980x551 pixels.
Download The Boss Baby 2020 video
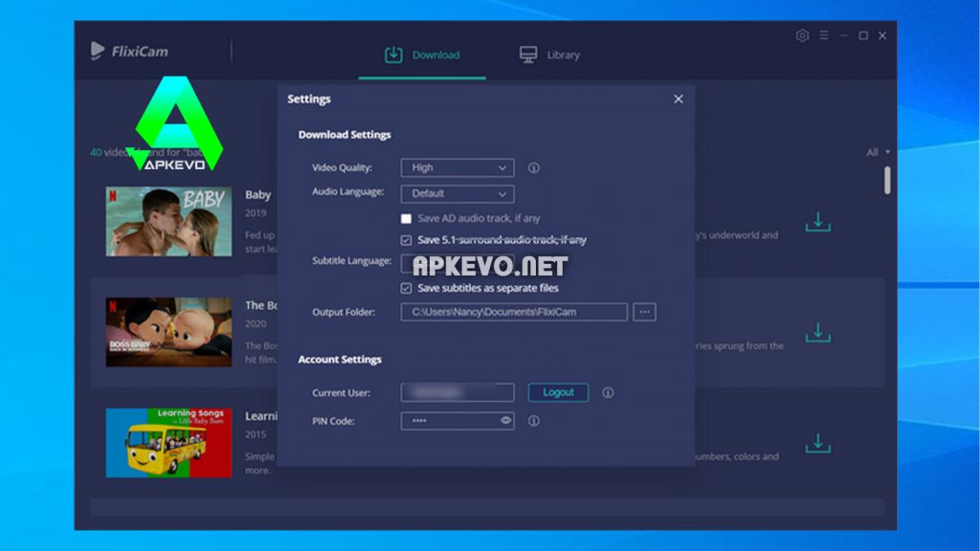tap(818, 332)
